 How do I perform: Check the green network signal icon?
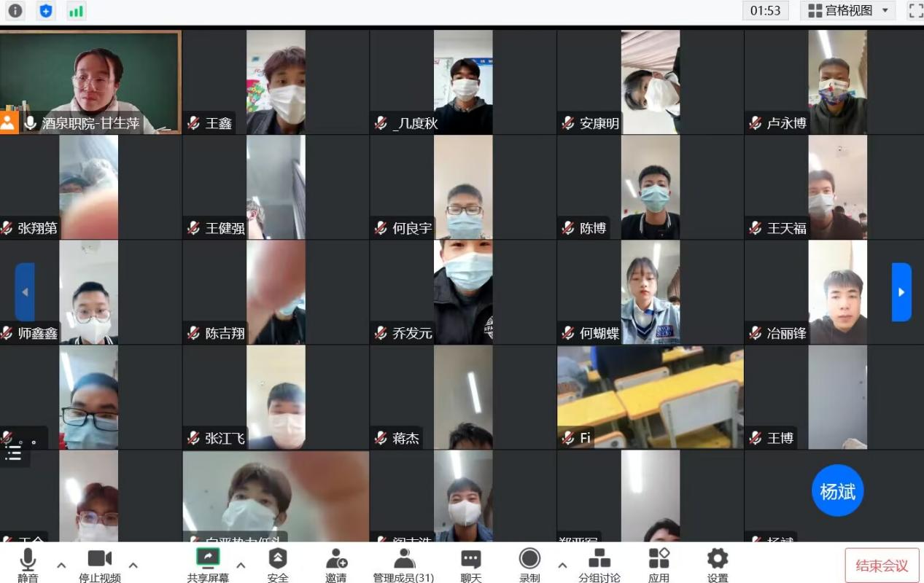click(76, 11)
